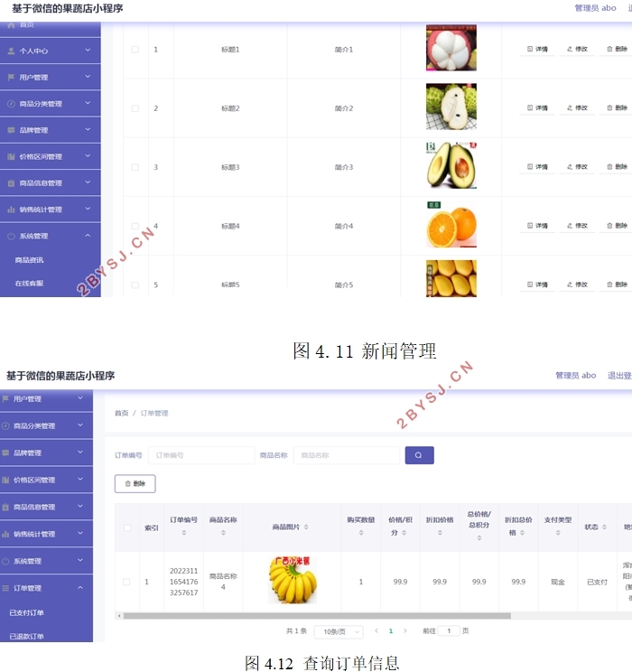632x672 pixels.
Task: Select page 1 in the pagination
Action: pos(391,630)
